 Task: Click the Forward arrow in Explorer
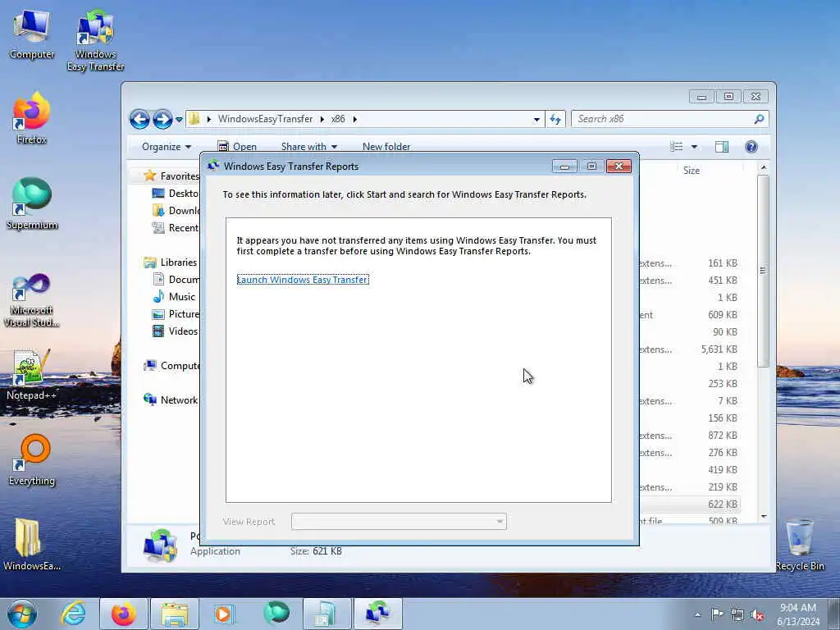(162, 119)
